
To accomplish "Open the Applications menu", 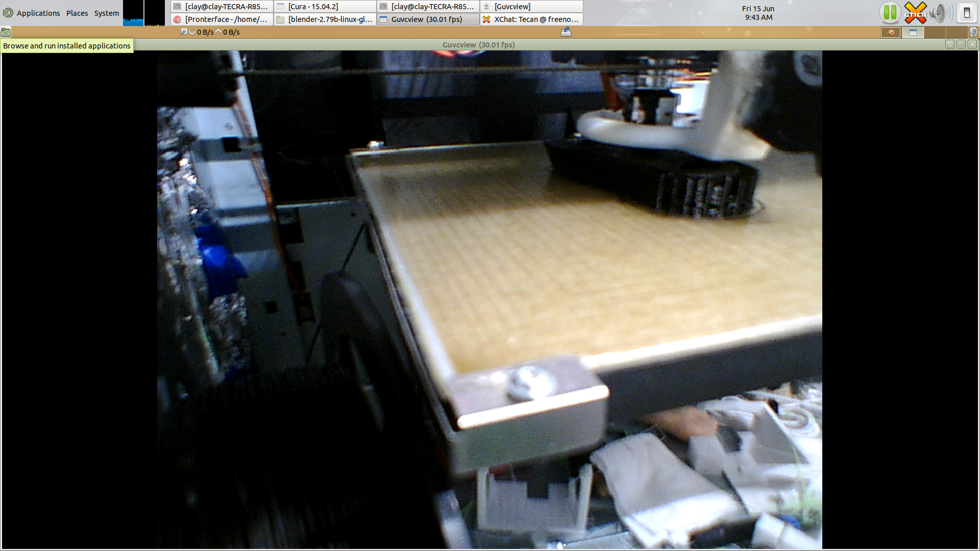I will point(38,13).
